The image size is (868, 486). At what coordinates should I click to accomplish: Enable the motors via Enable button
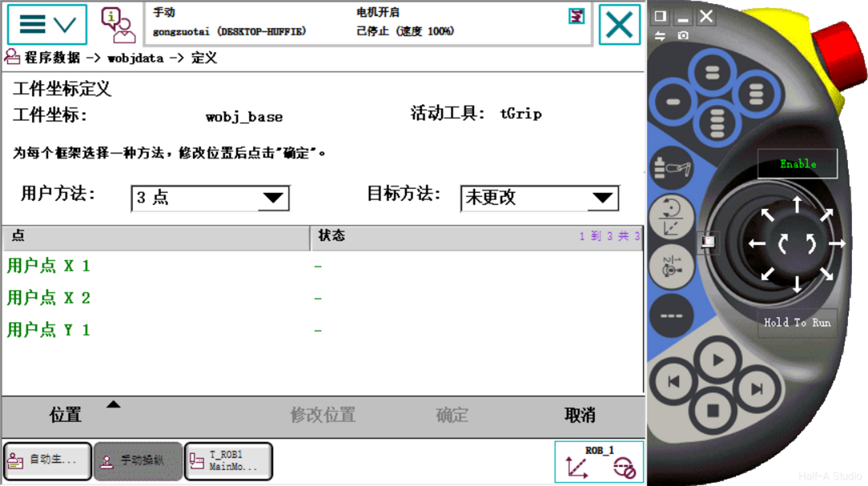[798, 164]
